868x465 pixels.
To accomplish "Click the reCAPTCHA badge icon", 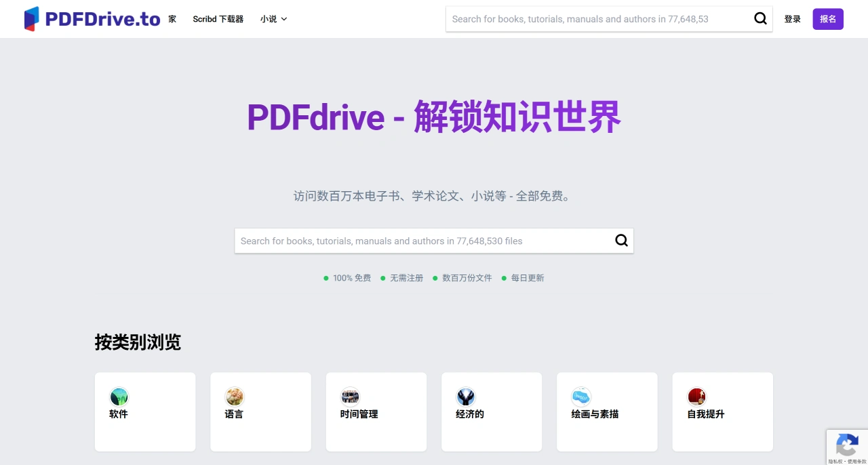I will [846, 446].
